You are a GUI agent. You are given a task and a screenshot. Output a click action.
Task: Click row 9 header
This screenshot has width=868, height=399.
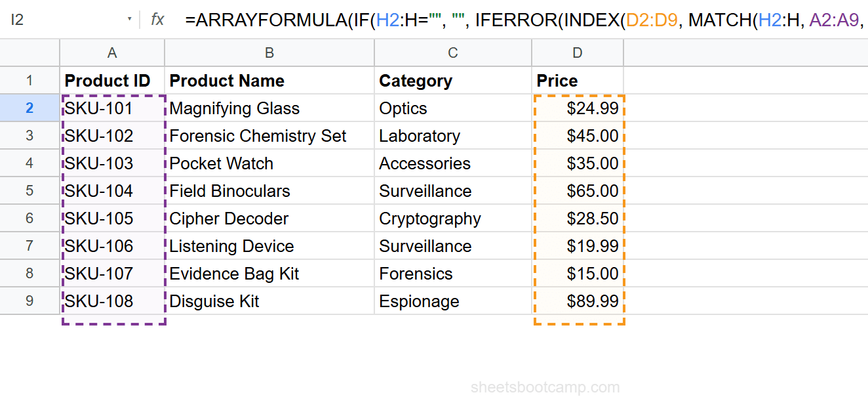coord(30,301)
